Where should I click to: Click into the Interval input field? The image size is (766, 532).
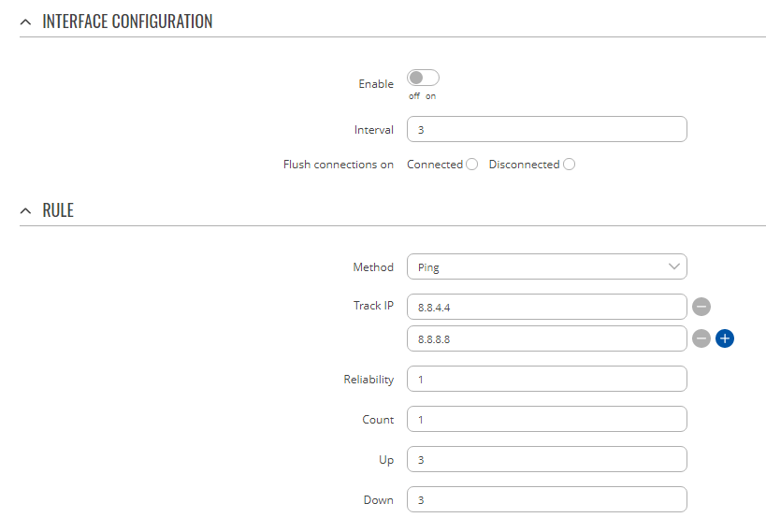[x=547, y=130]
